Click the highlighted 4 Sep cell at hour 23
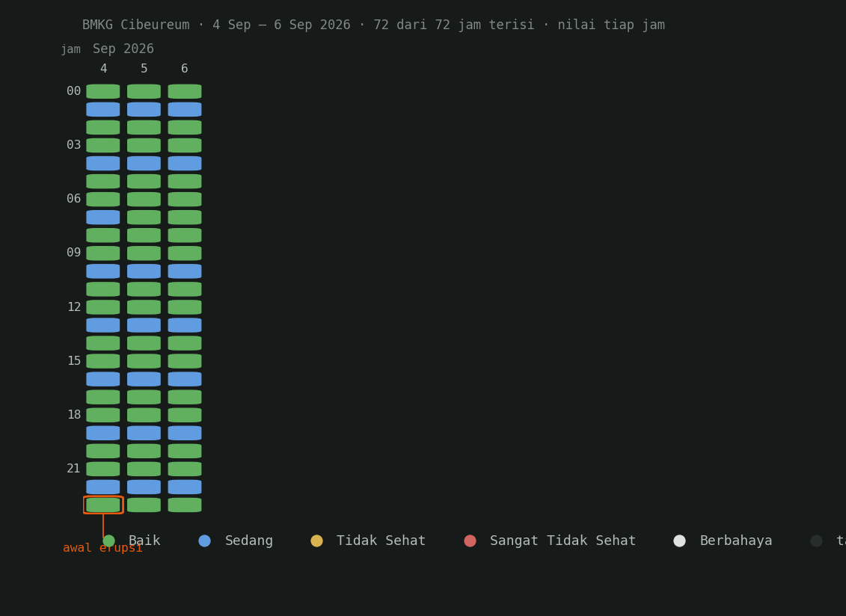846x616 pixels. tap(103, 505)
